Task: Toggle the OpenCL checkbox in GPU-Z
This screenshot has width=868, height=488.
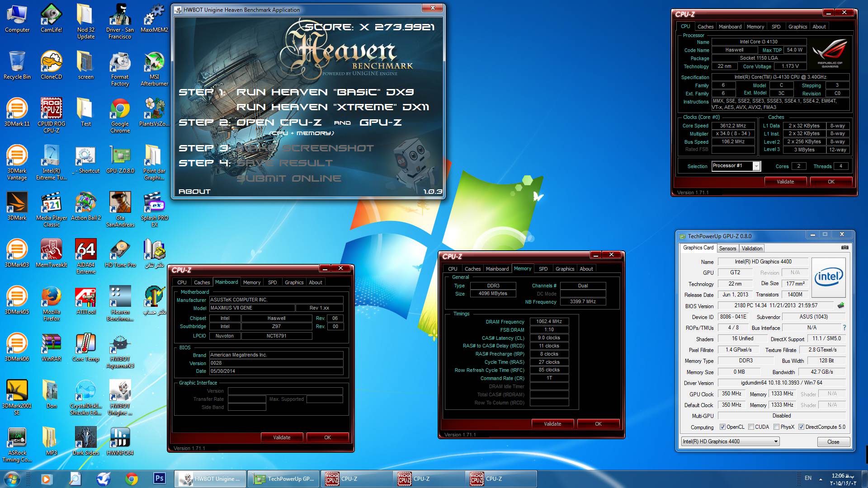Action: pos(722,427)
